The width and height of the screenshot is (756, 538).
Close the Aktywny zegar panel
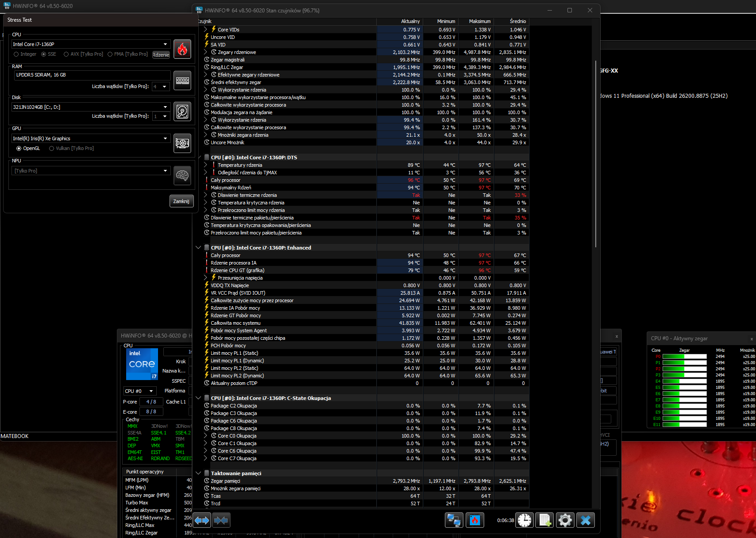(x=751, y=339)
